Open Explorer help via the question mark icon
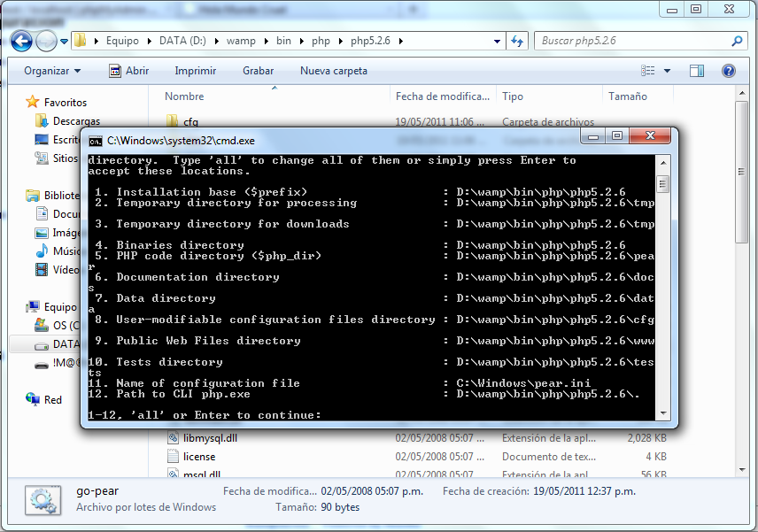 click(728, 71)
